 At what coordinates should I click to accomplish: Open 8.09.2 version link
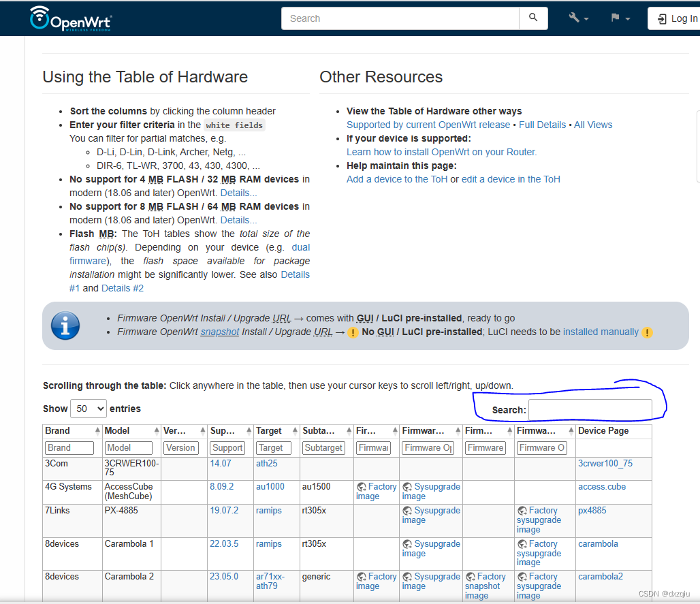point(222,487)
